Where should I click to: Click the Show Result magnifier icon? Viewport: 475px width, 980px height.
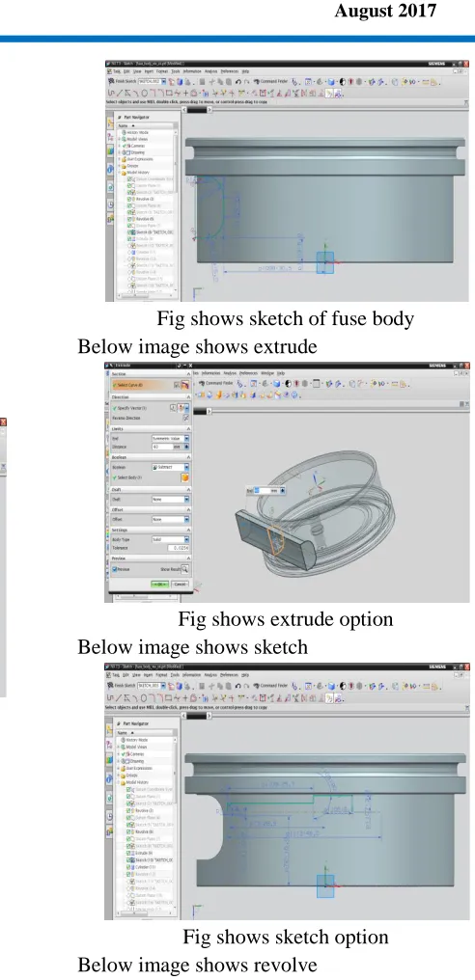tap(184, 569)
